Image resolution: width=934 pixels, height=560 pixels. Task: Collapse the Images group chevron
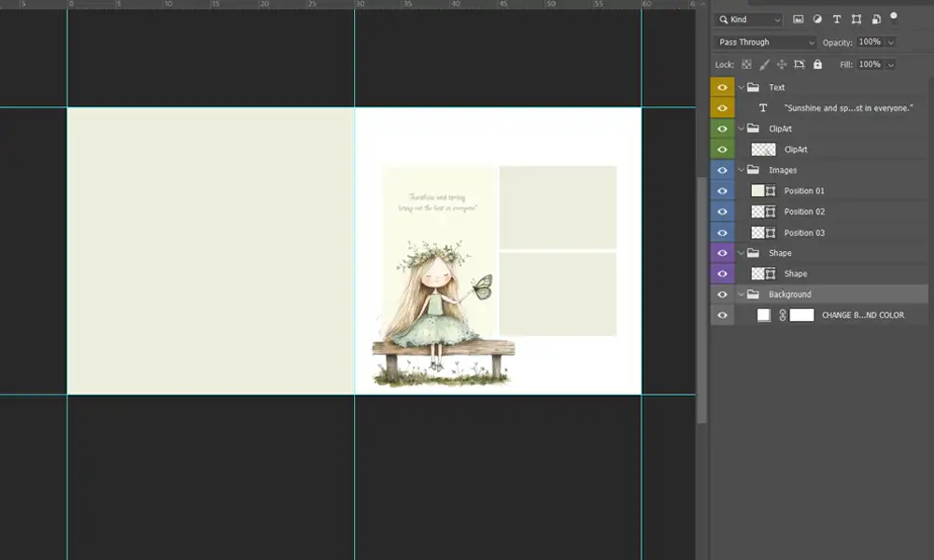coord(741,170)
